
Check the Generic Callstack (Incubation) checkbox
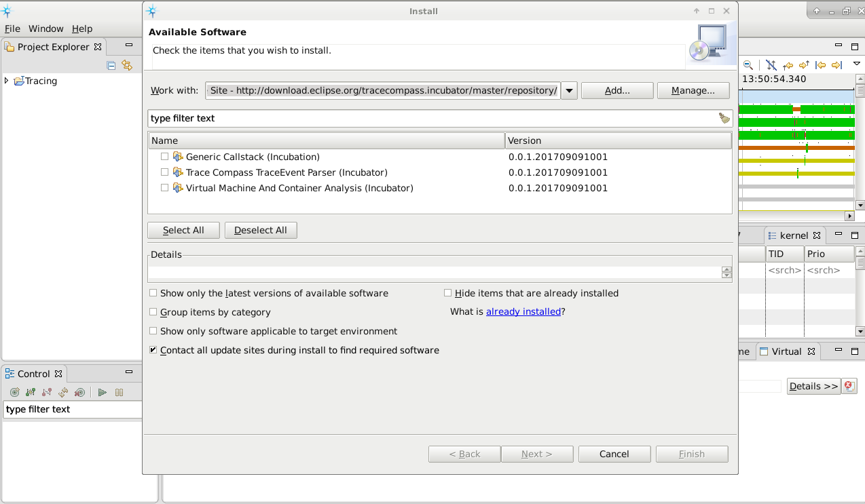(164, 157)
